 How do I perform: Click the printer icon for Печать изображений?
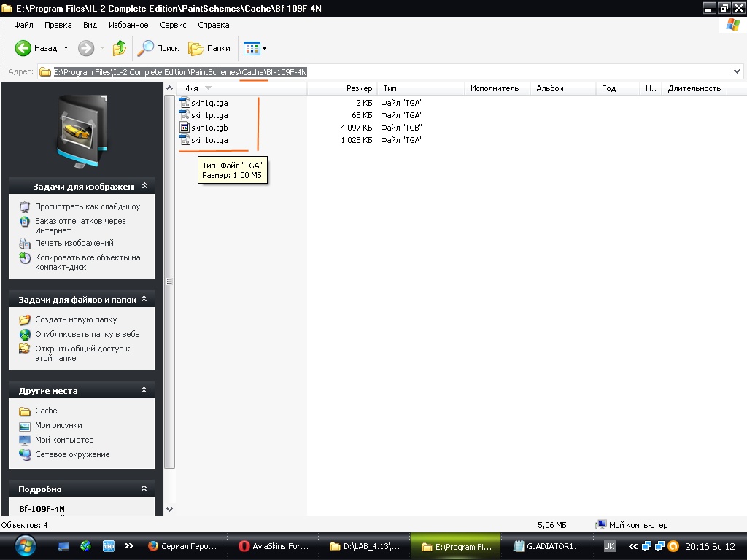tap(24, 244)
